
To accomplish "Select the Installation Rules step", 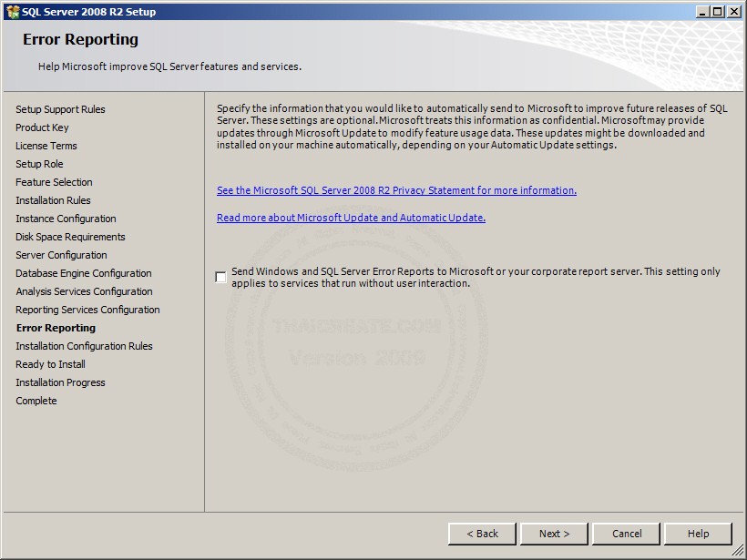I will [x=53, y=200].
